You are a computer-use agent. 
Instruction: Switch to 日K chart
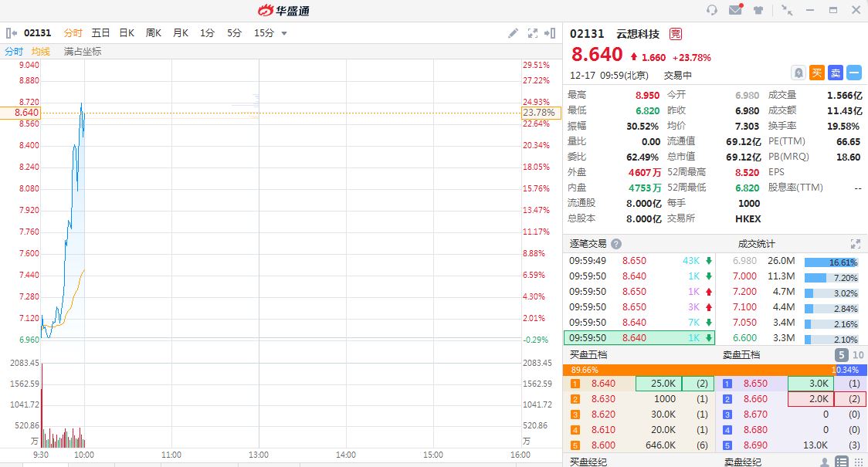pyautogui.click(x=127, y=33)
